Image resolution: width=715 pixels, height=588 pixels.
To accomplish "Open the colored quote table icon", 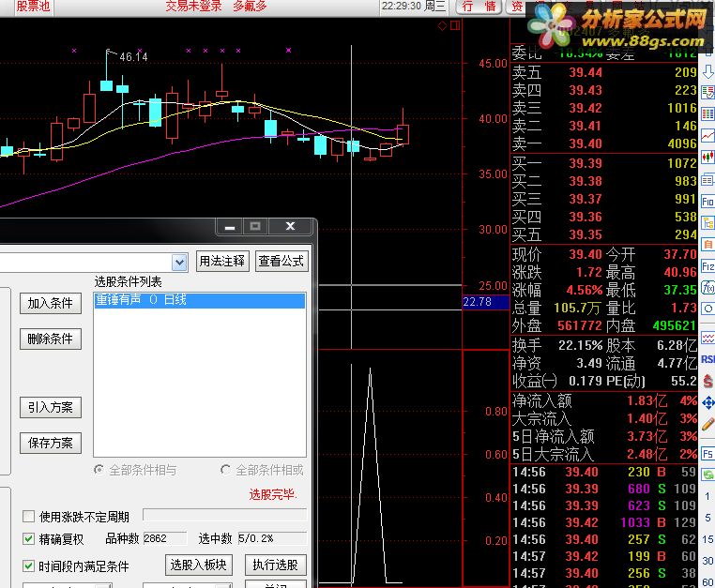I will pyautogui.click(x=707, y=114).
